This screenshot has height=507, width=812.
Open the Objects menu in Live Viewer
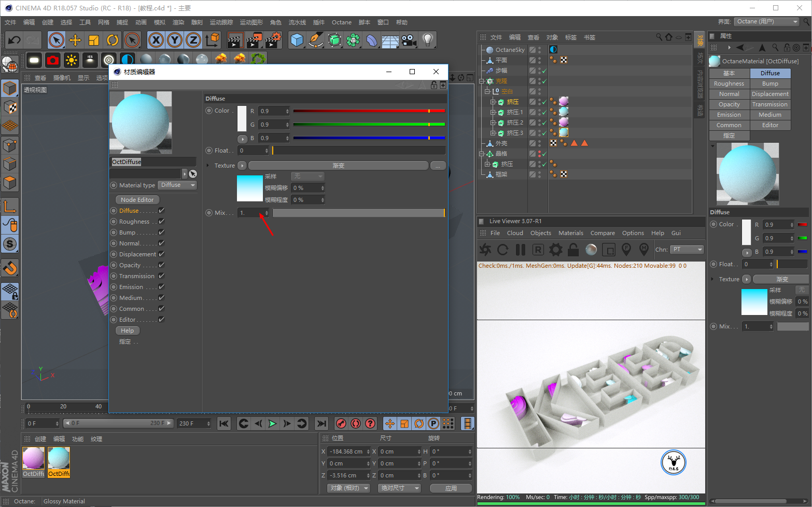coord(541,233)
